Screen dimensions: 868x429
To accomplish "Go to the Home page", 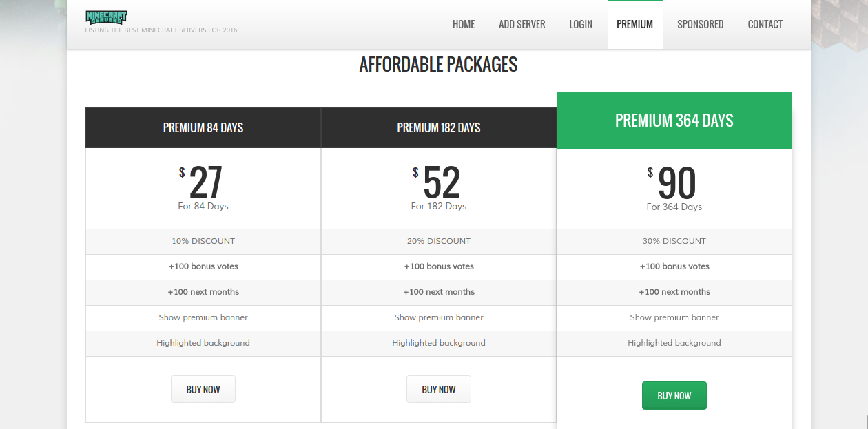I will (x=464, y=24).
